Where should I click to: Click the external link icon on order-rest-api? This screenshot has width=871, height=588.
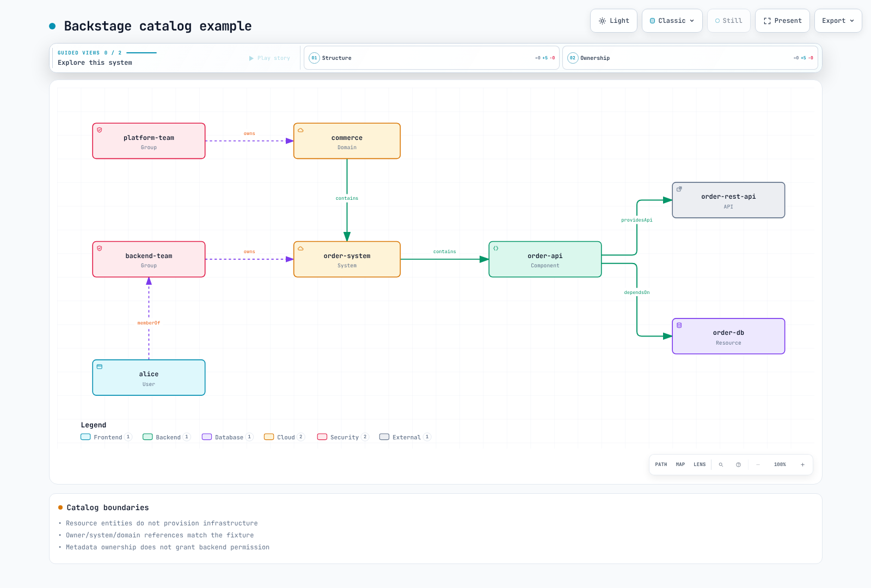coord(679,189)
